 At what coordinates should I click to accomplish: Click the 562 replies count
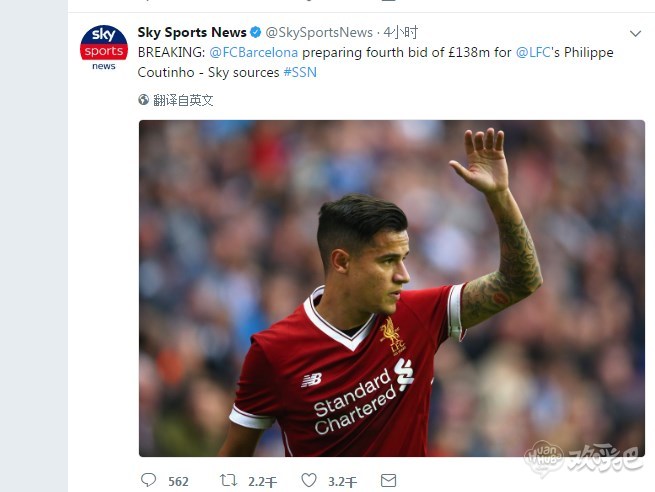click(x=178, y=482)
